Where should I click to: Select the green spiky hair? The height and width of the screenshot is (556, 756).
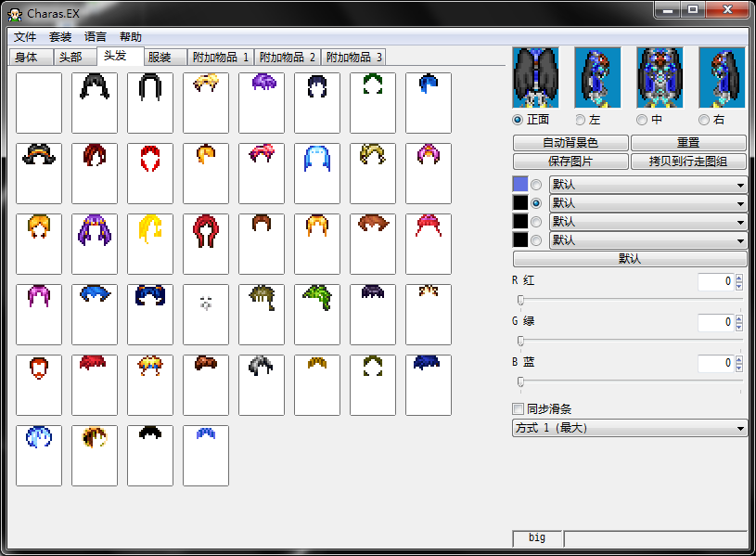(317, 314)
